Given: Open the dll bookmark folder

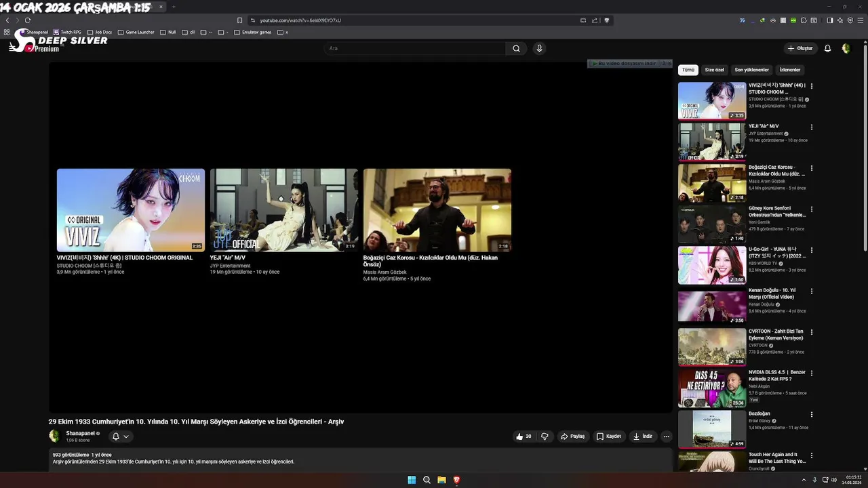Looking at the screenshot, I should pos(189,32).
